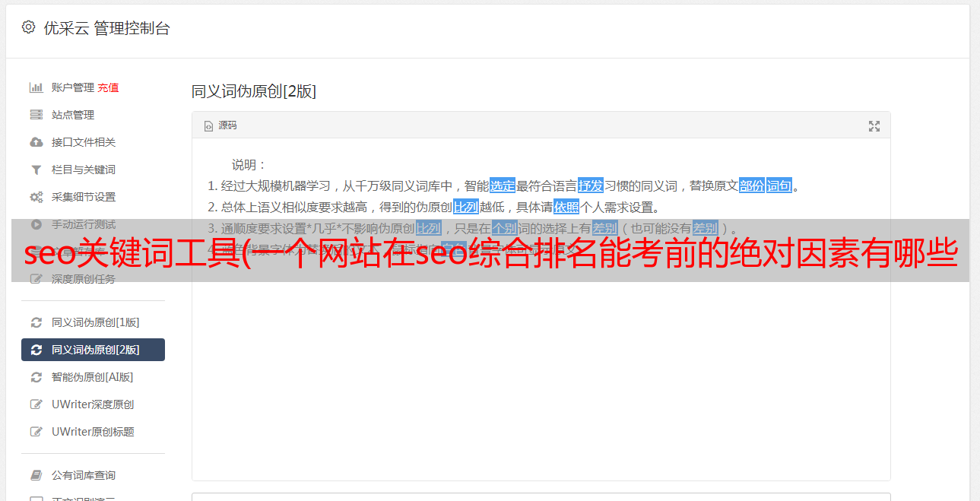Open 账户管理 bar chart icon
This screenshot has width=980, height=501.
point(36,87)
